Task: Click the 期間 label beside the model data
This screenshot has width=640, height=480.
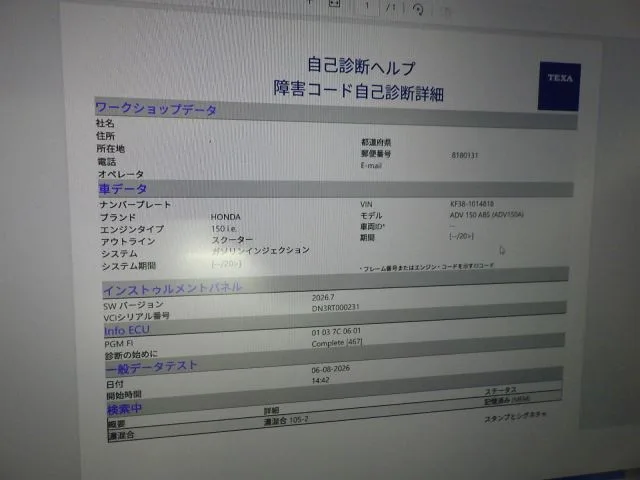Action: [x=367, y=238]
